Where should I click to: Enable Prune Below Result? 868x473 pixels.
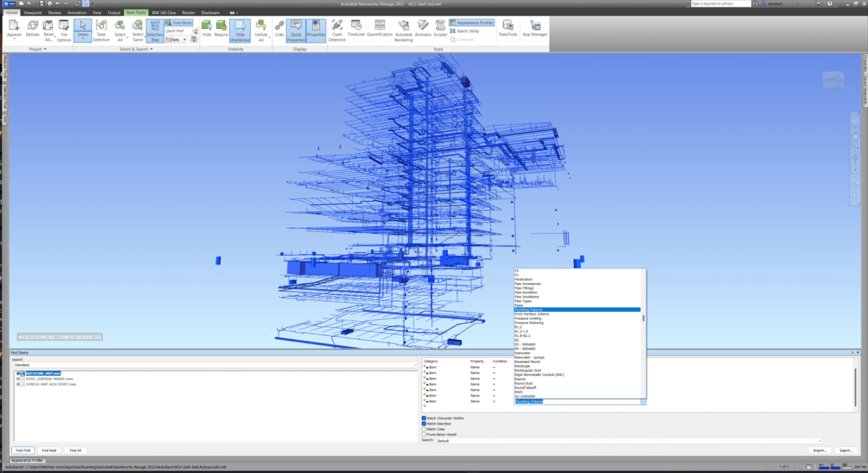pyautogui.click(x=424, y=435)
